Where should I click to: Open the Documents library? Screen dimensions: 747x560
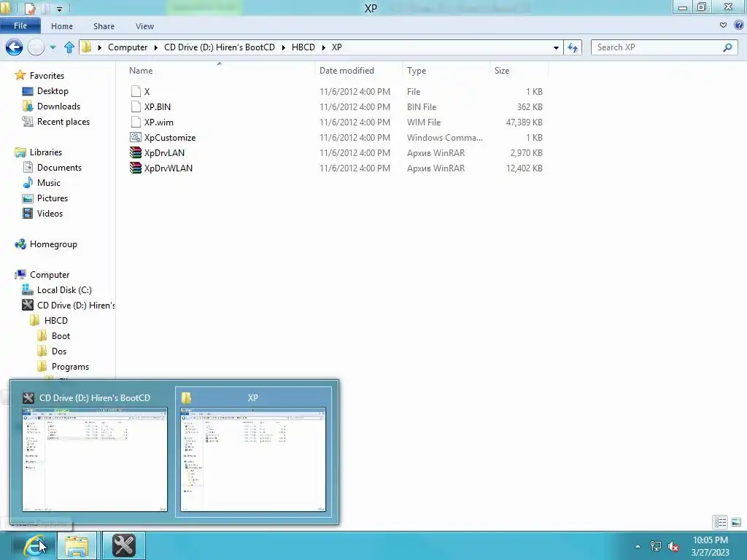click(59, 167)
